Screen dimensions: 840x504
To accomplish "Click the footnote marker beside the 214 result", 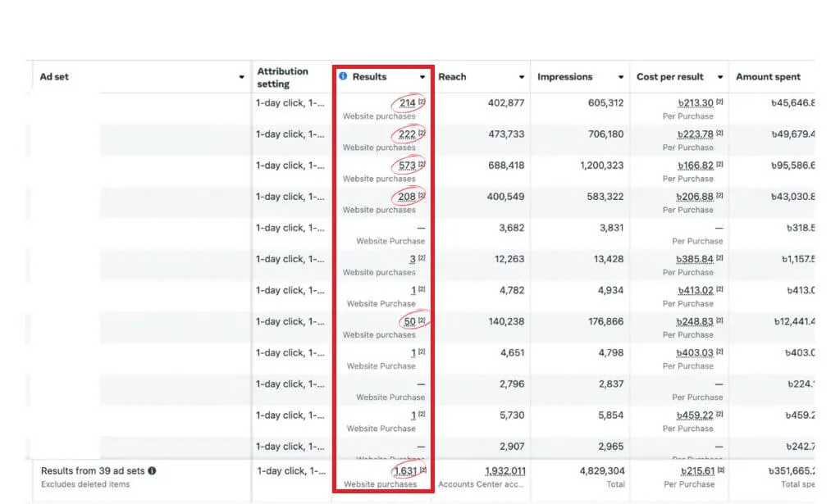I will [x=422, y=102].
